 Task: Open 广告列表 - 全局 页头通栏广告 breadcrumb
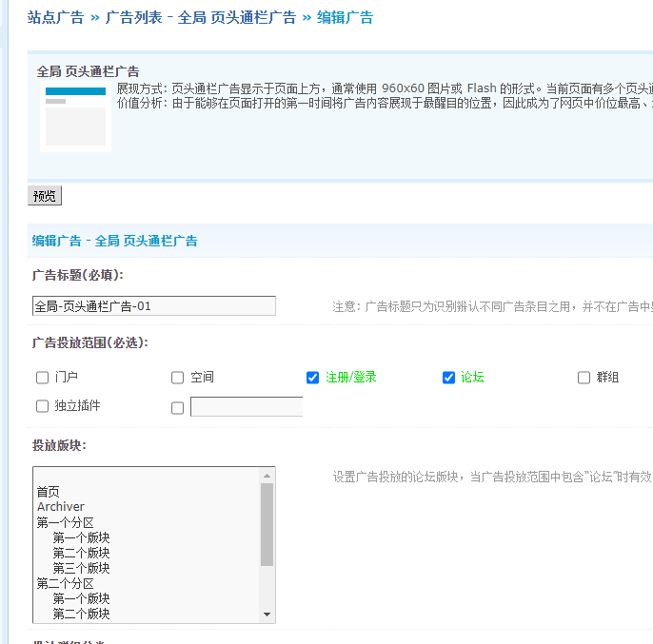(201, 17)
